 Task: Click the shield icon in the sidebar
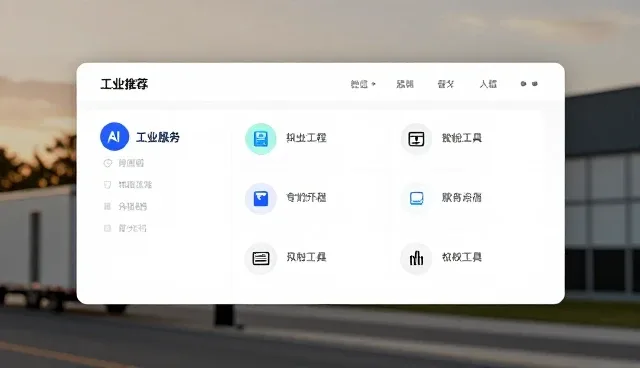point(107,185)
